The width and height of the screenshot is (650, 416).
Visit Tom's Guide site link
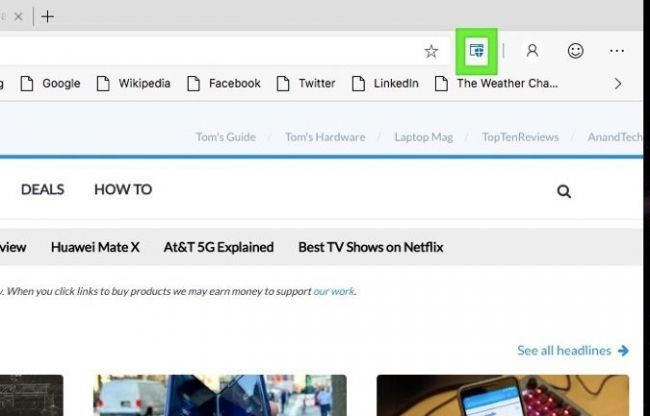pos(226,137)
